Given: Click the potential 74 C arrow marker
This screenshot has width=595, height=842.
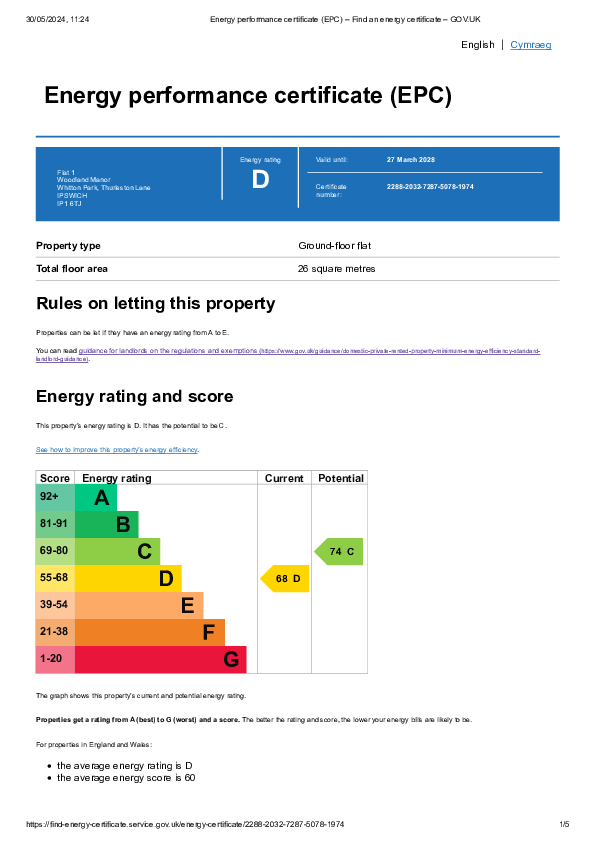Looking at the screenshot, I should coord(338,551).
